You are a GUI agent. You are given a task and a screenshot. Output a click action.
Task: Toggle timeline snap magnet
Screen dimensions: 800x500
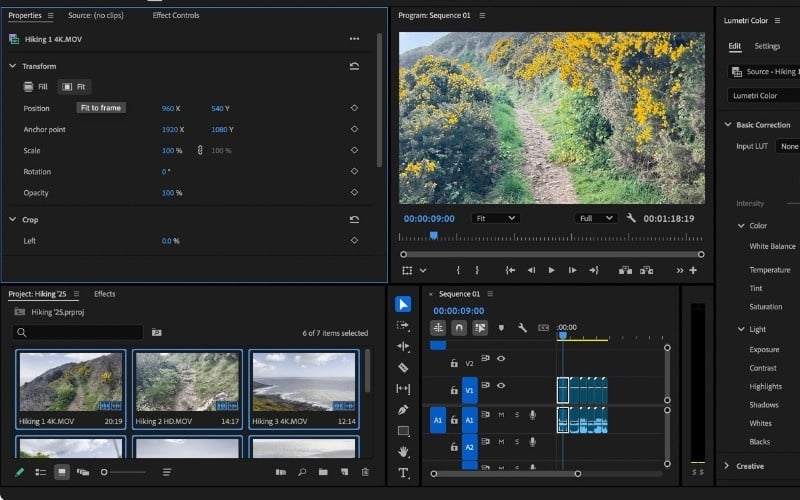coord(459,328)
